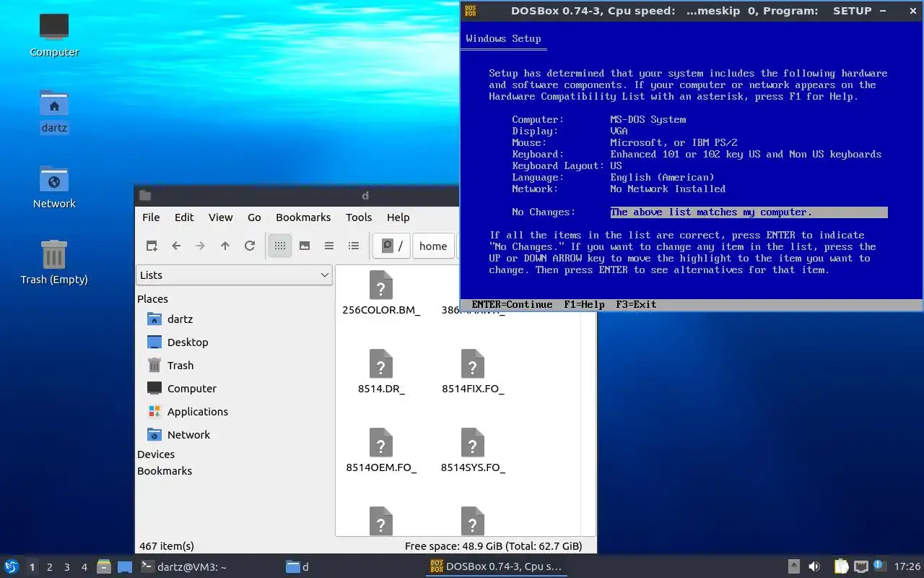
Task: Open the Network desktop icon
Action: point(54,187)
